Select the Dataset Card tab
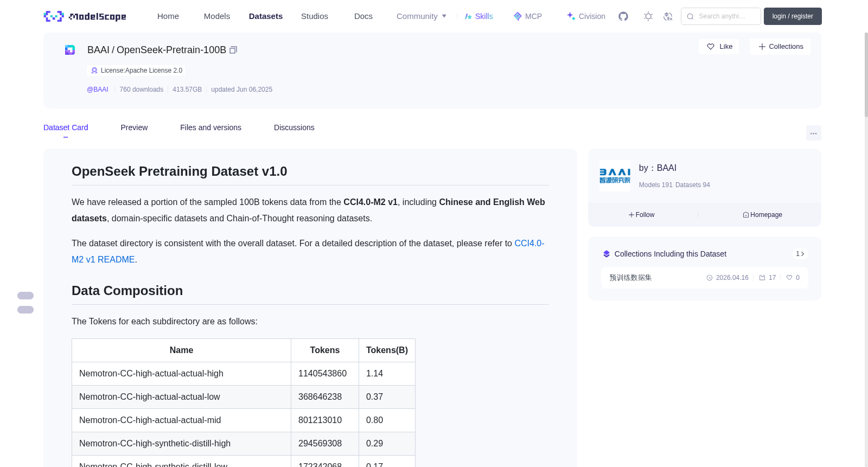This screenshot has width=868, height=467. point(66,127)
